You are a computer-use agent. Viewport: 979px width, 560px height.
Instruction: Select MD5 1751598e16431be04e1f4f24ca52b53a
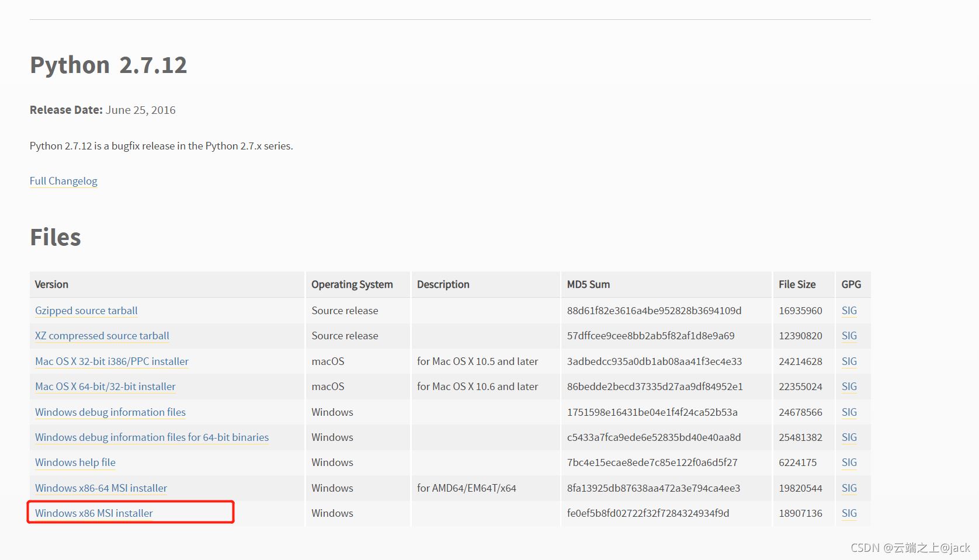click(652, 412)
